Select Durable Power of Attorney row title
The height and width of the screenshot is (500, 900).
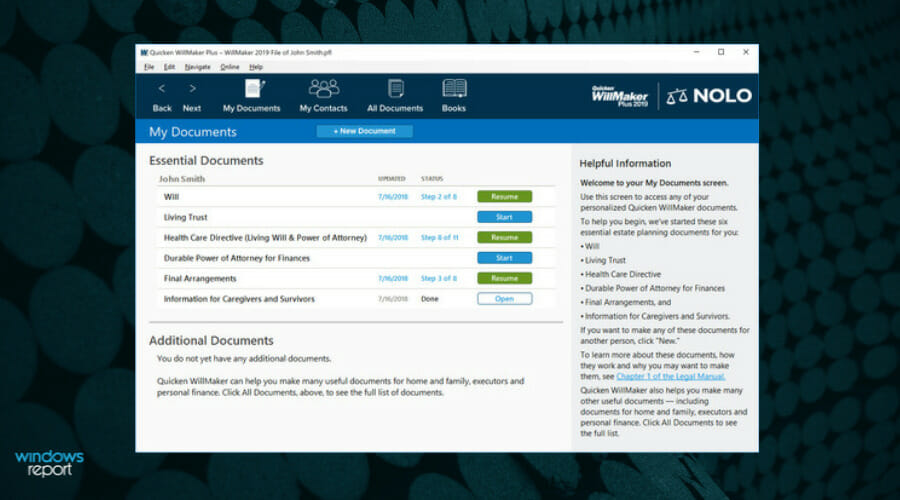(x=236, y=258)
